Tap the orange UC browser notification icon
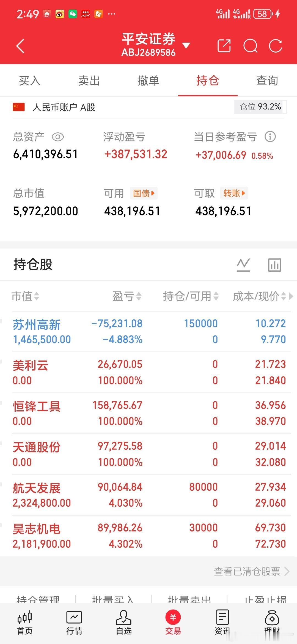 pyautogui.click(x=98, y=14)
